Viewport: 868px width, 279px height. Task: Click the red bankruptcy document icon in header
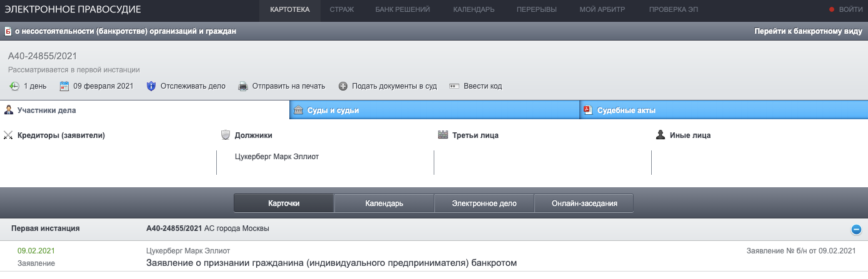point(7,31)
